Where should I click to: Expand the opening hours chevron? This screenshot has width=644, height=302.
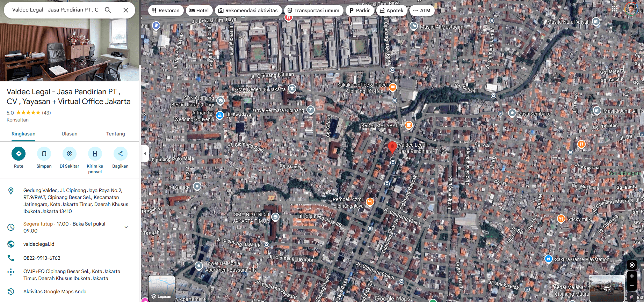pyautogui.click(x=126, y=227)
